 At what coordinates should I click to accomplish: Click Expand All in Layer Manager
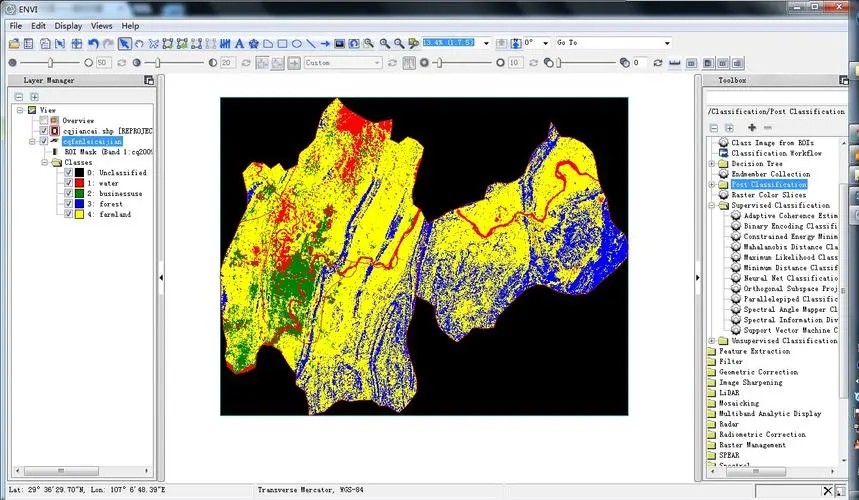click(34, 97)
